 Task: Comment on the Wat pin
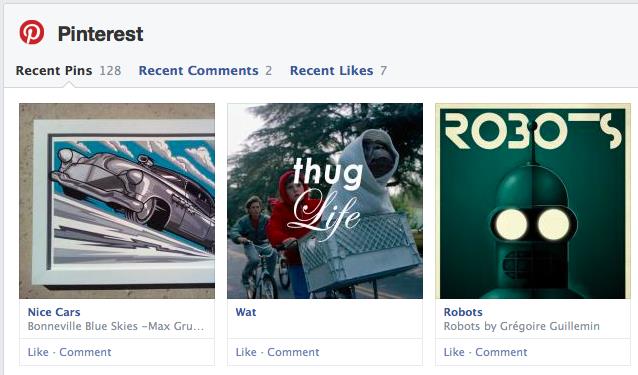click(293, 352)
